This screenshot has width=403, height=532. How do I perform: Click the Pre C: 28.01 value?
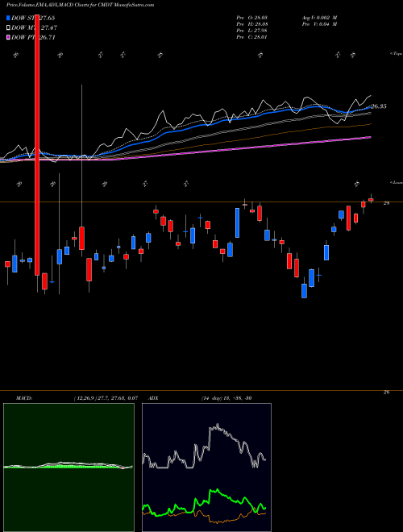point(251,37)
